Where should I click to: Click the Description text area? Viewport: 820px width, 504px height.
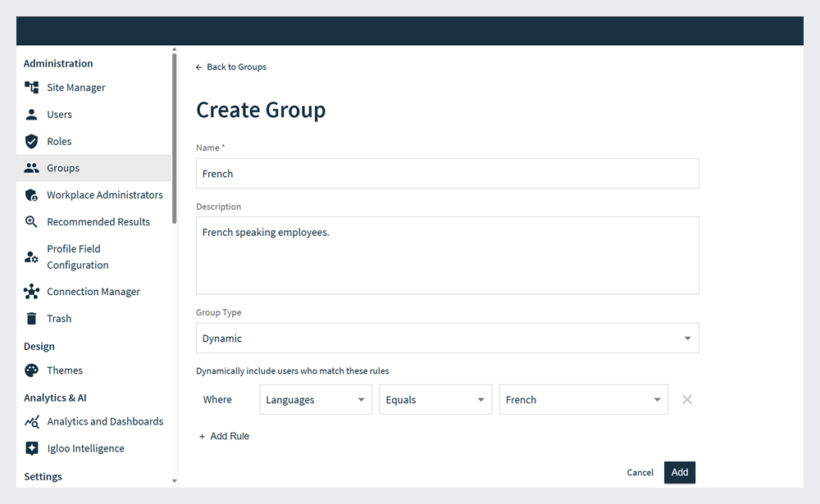[447, 256]
